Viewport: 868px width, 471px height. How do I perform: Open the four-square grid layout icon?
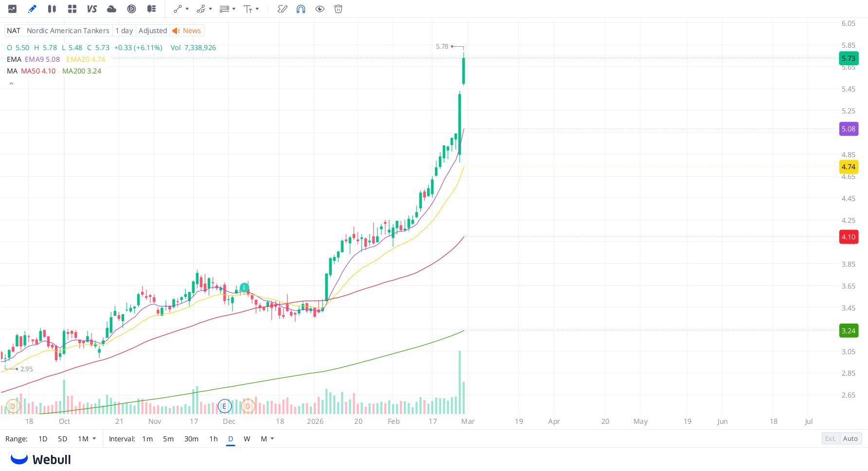pos(72,9)
